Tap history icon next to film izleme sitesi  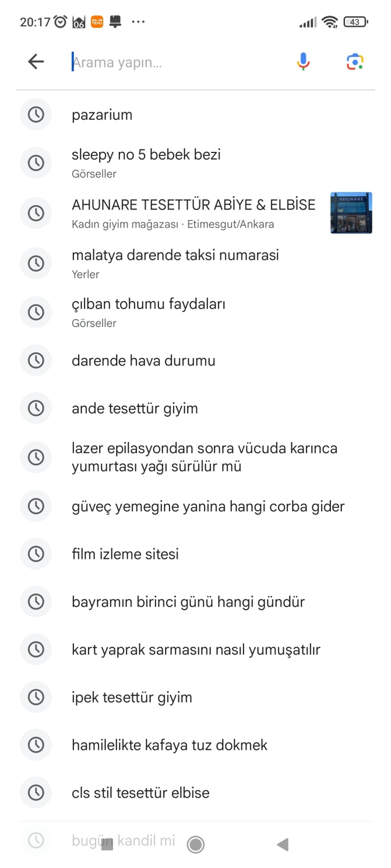(36, 554)
